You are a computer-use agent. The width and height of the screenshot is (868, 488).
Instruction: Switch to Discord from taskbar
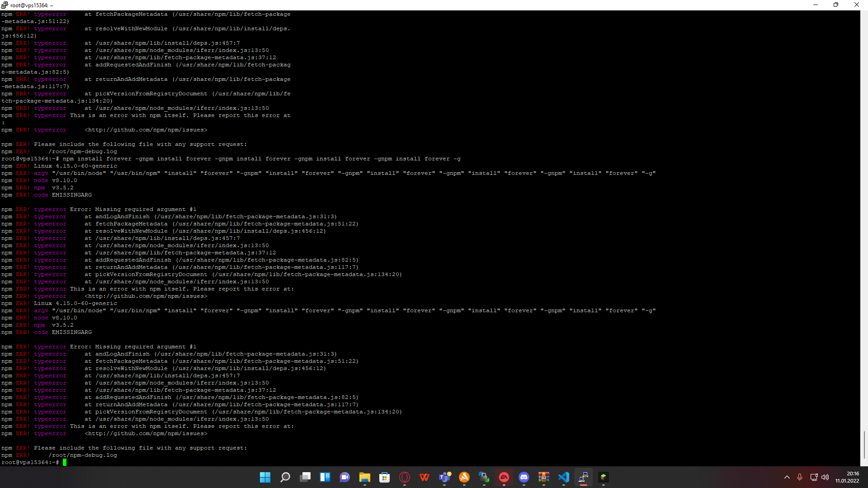524,477
